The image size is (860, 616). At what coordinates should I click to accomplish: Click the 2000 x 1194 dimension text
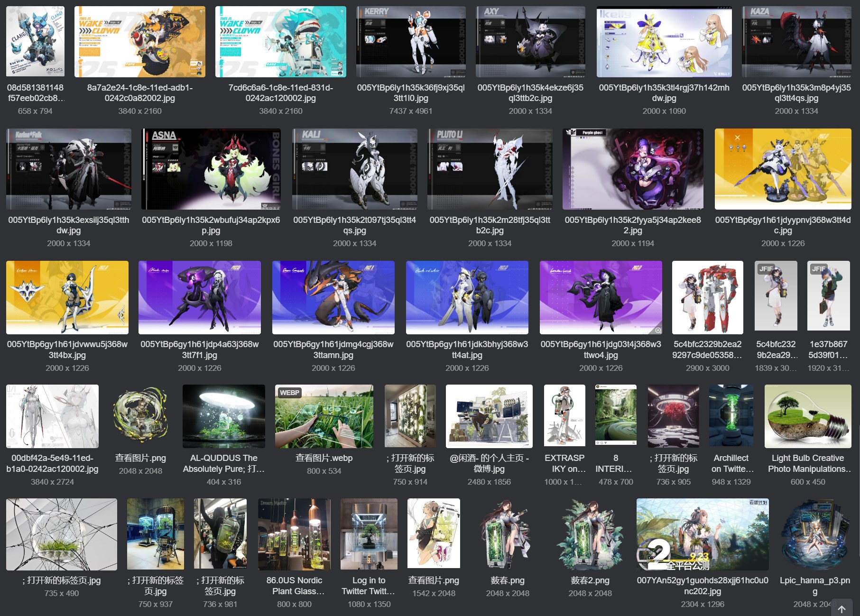633,243
